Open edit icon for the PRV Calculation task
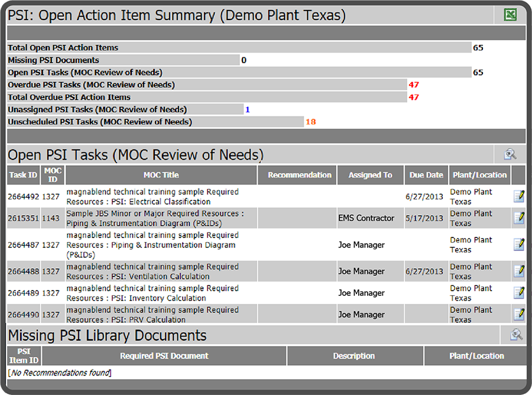Image resolution: width=532 pixels, height=395 pixels. pos(519,314)
